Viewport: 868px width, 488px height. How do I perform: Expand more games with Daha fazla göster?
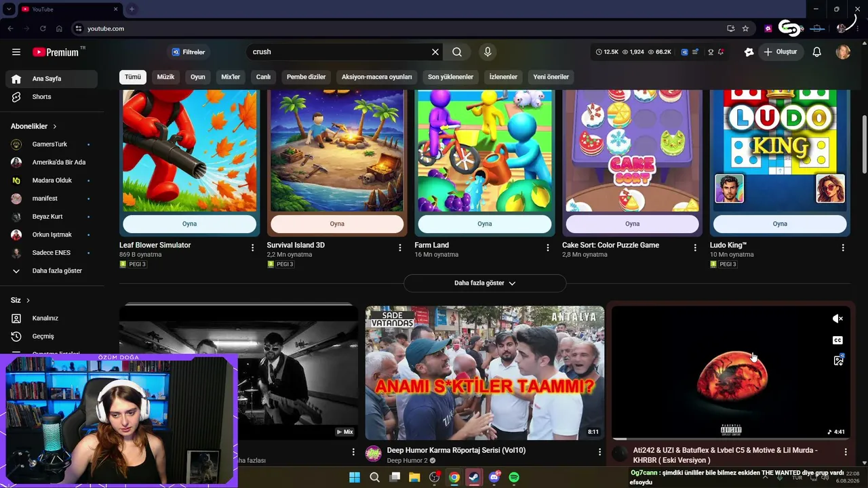(x=485, y=283)
